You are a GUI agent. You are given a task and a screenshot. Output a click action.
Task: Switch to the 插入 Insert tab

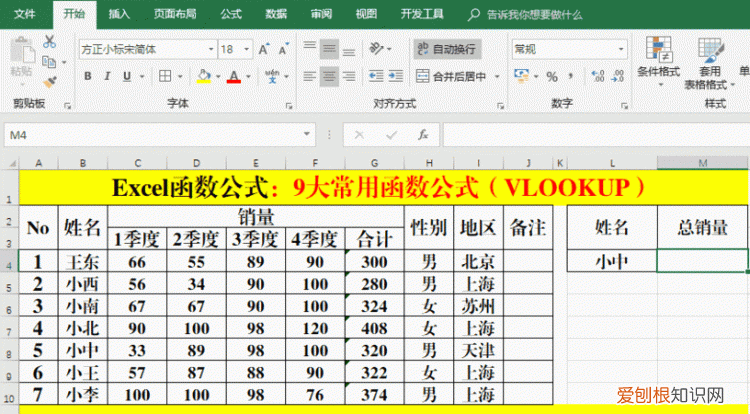click(119, 14)
